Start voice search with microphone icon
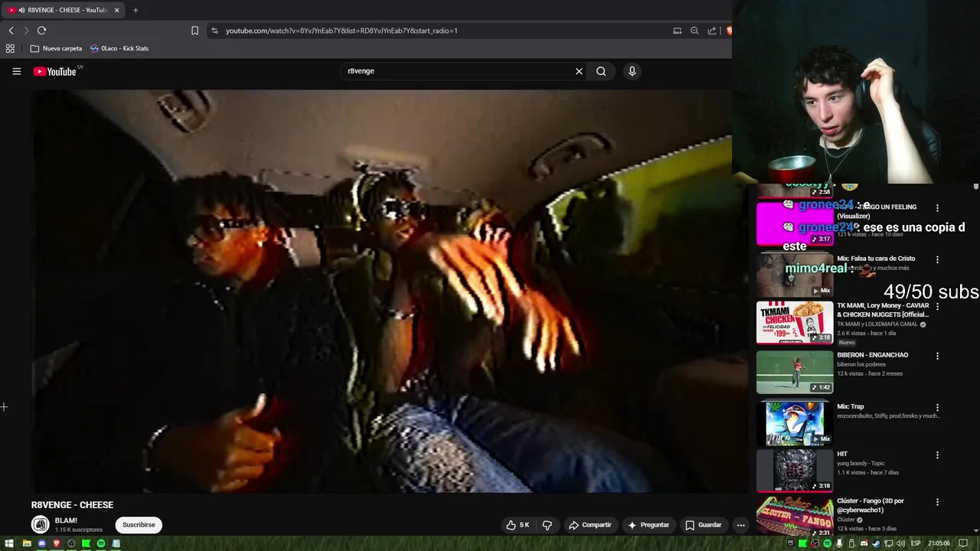980x551 pixels. coord(632,71)
